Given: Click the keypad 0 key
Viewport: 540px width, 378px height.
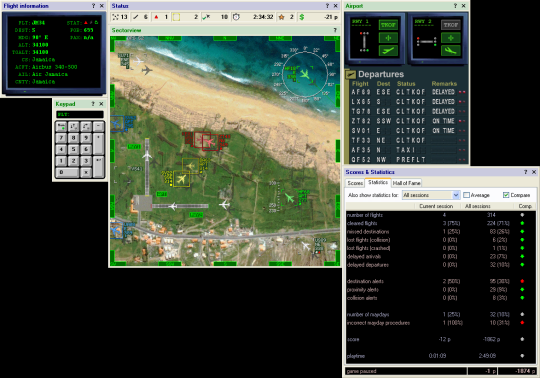Looking at the screenshot, I should [67, 172].
